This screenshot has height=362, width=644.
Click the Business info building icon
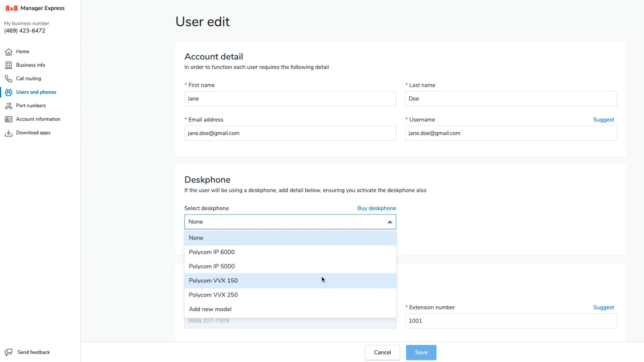point(9,65)
